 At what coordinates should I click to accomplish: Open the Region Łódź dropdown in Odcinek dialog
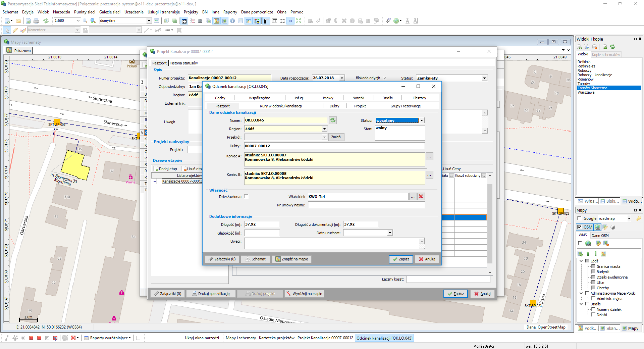(x=324, y=129)
